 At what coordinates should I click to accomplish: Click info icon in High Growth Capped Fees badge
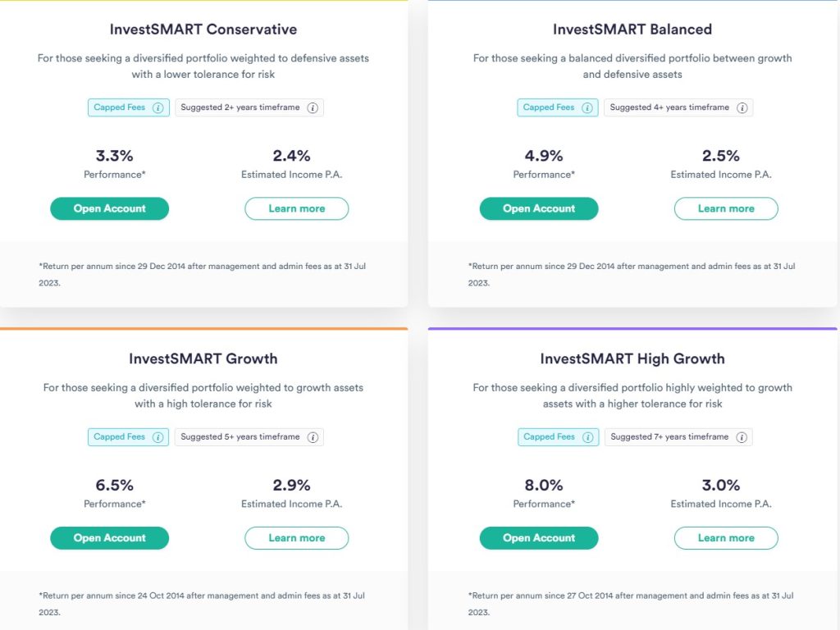coord(587,437)
